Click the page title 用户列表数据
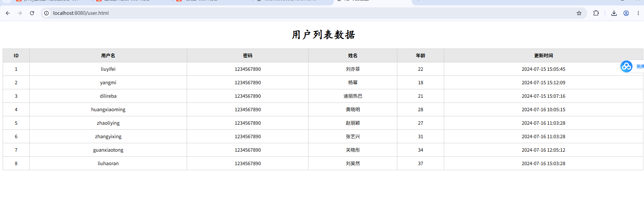Screen dimensions: 644x213 323,35
